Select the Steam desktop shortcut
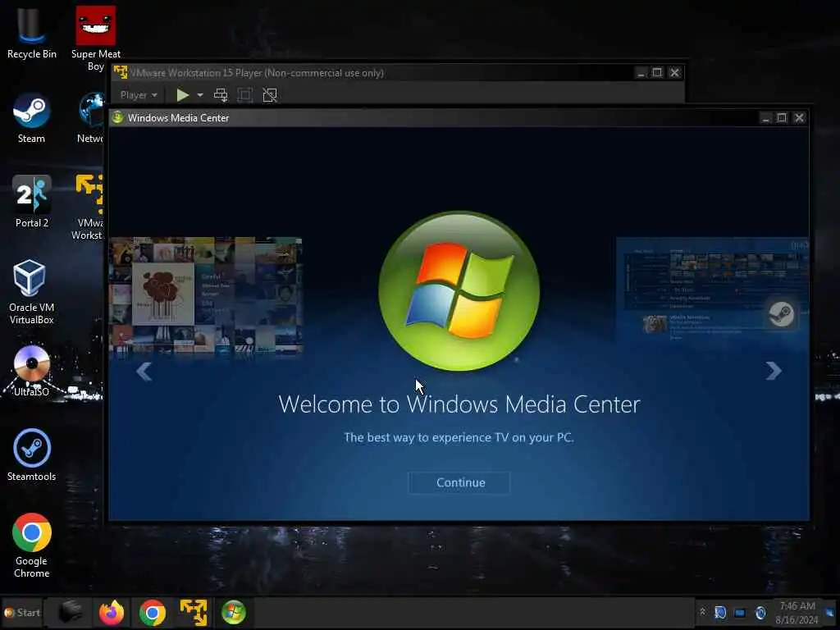This screenshot has height=630, width=840. pos(32,118)
